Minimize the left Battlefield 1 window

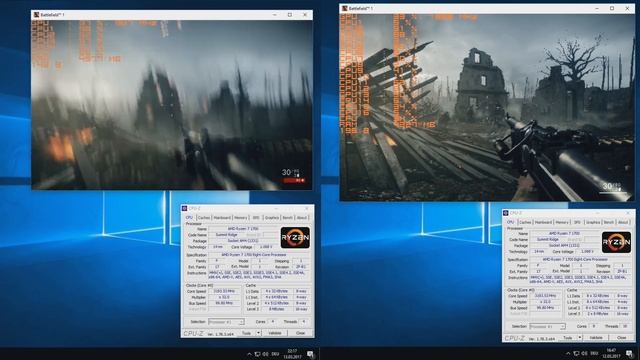point(275,15)
